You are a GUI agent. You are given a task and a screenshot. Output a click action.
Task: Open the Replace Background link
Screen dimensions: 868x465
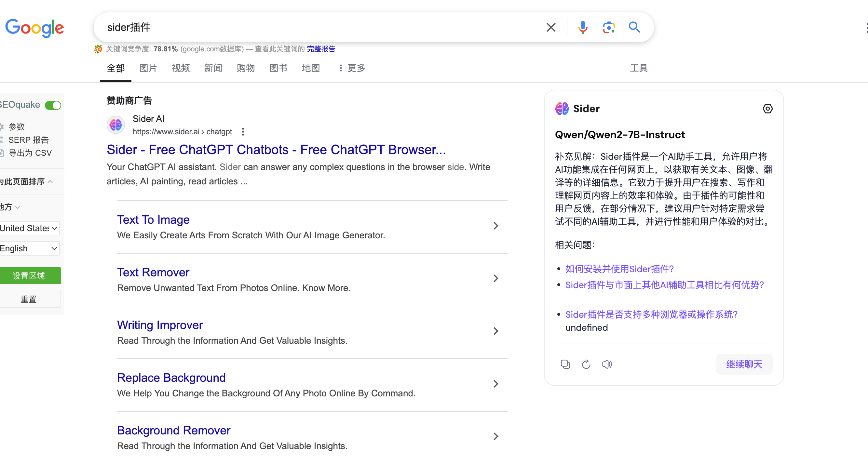[171, 378]
